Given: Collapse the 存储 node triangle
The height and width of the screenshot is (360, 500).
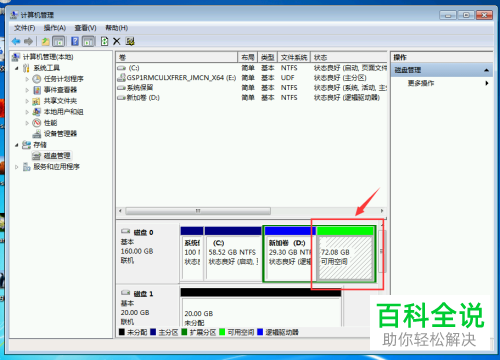Looking at the screenshot, I should click(x=17, y=145).
